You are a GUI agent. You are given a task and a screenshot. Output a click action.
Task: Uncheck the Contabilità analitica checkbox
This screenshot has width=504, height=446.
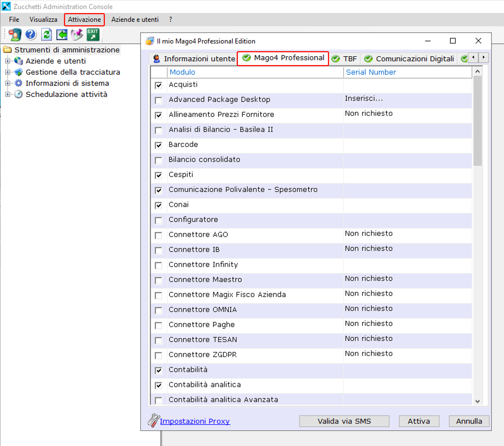159,385
